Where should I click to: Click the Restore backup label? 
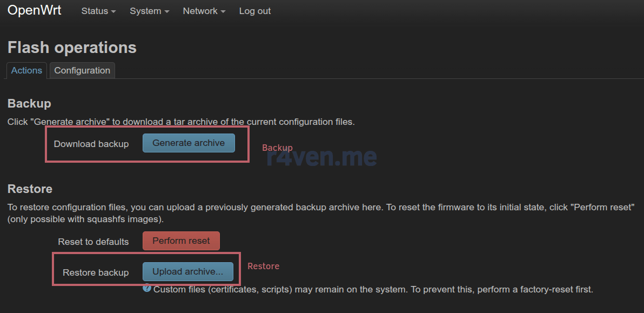(x=96, y=273)
